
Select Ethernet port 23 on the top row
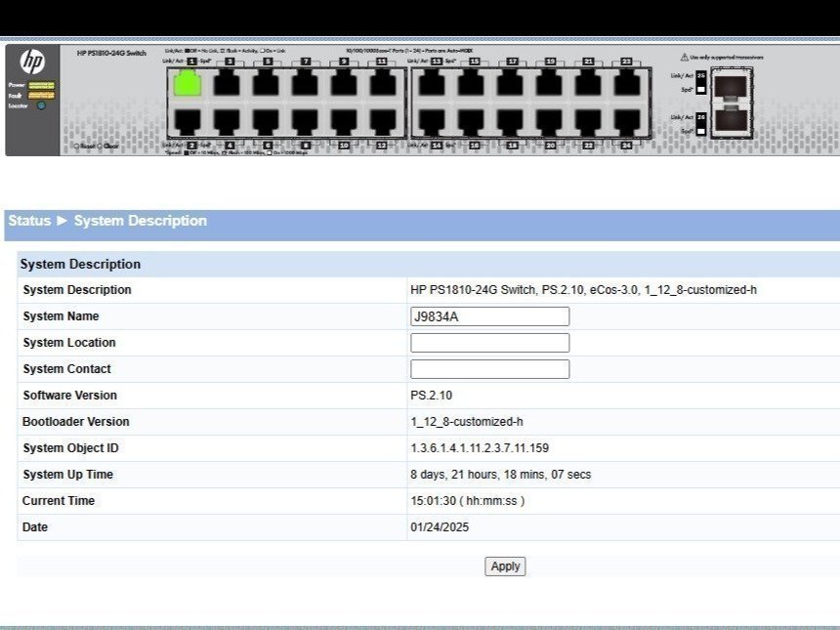tap(627, 84)
